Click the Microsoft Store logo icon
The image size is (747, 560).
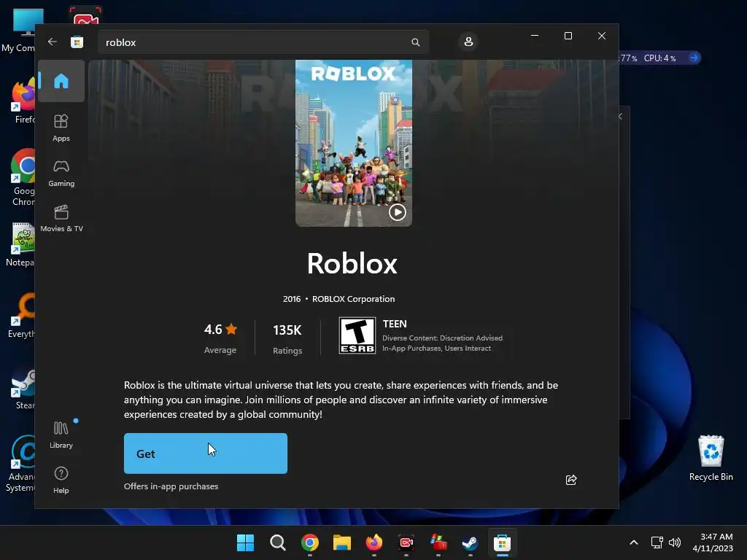tap(77, 42)
